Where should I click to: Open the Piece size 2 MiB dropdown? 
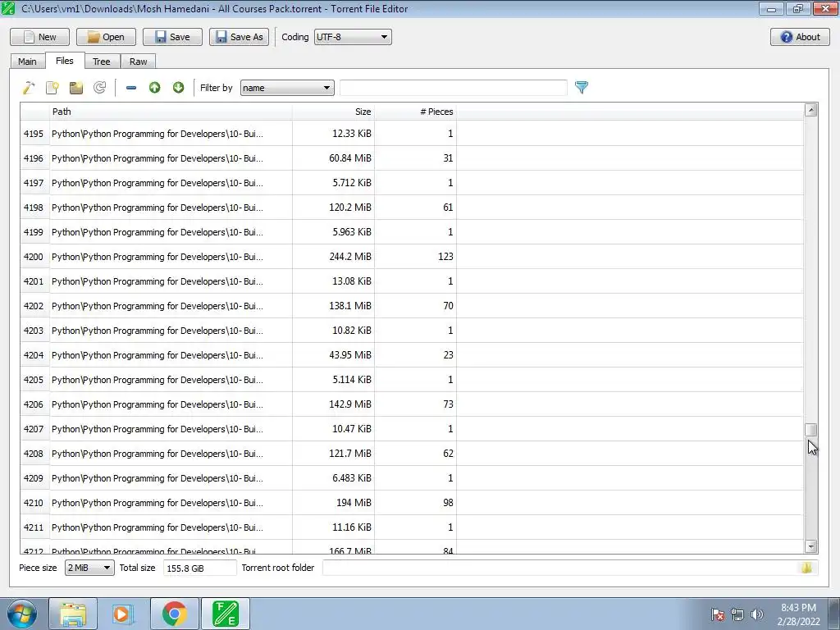point(89,568)
